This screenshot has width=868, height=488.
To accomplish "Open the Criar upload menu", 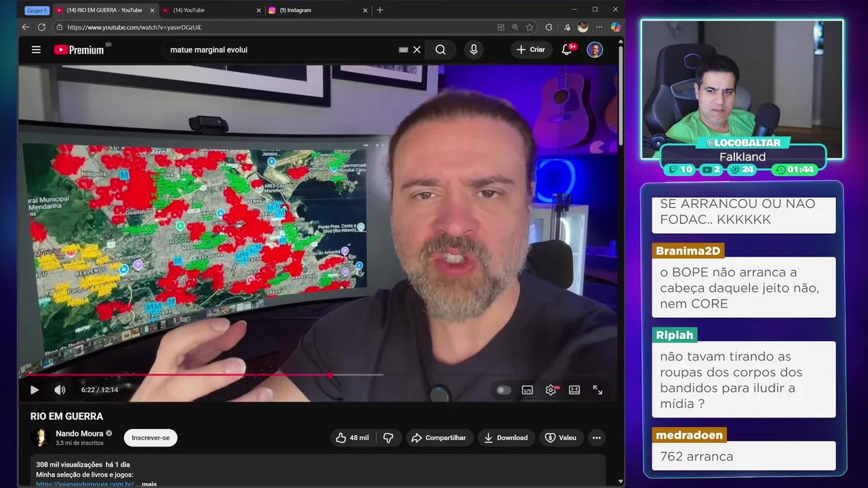I will point(530,49).
